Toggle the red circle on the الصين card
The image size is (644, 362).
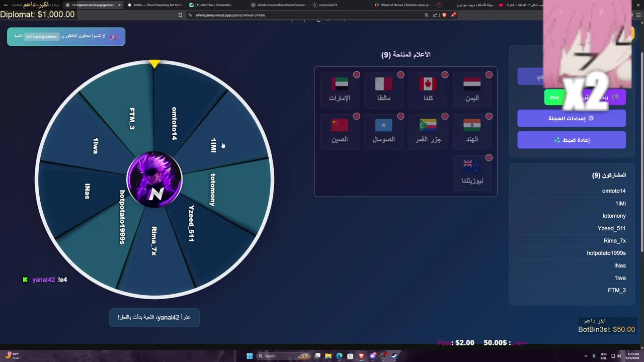tap(357, 116)
